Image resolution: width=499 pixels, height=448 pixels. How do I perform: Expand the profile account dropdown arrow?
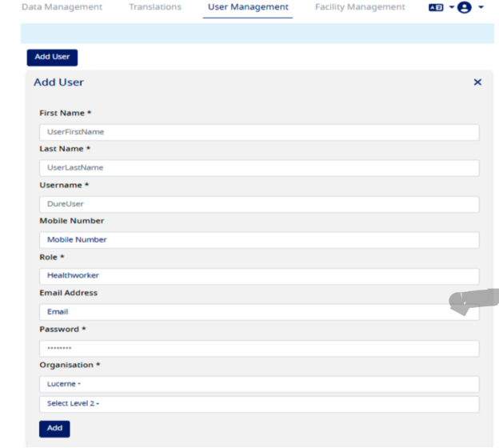click(481, 7)
